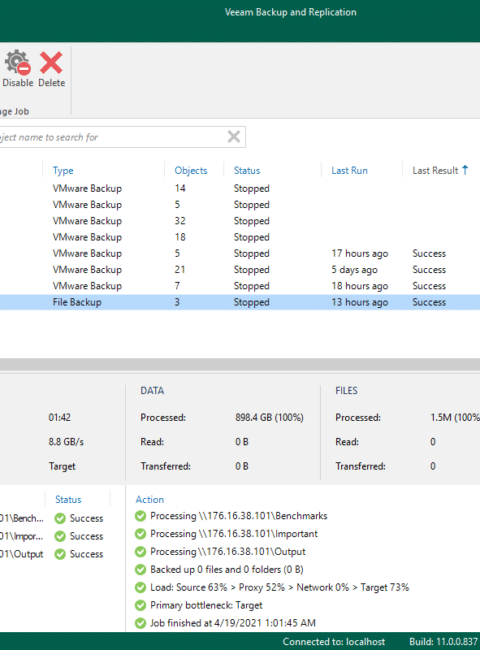This screenshot has width=480, height=650.
Task: Click check icon beside Processing Benchmarks action
Action: (x=141, y=516)
